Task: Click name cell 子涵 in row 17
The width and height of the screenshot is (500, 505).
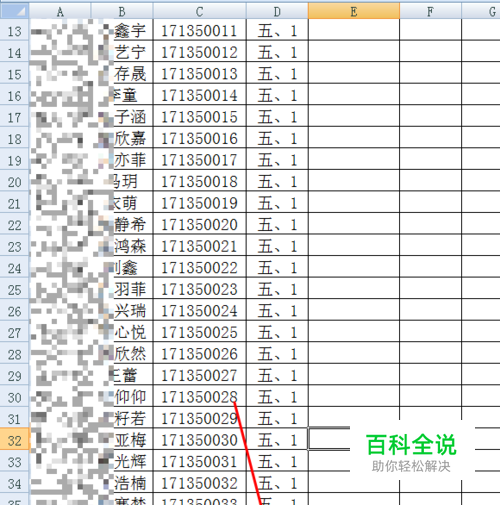Action: tap(130, 117)
